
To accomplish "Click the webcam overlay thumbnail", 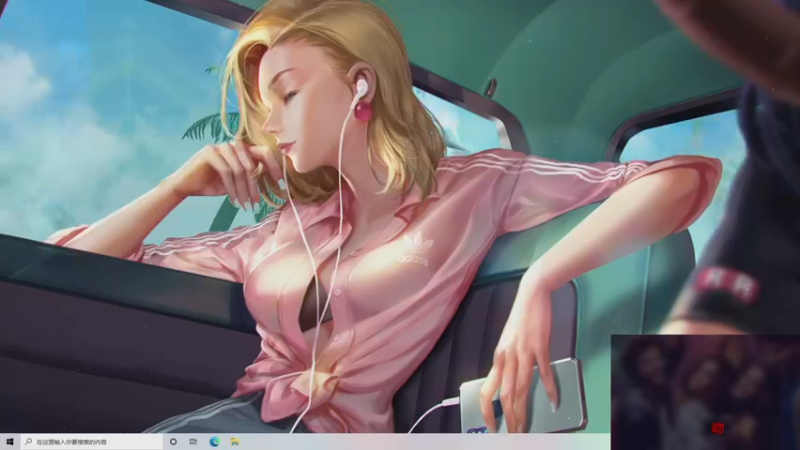I will pyautogui.click(x=705, y=392).
